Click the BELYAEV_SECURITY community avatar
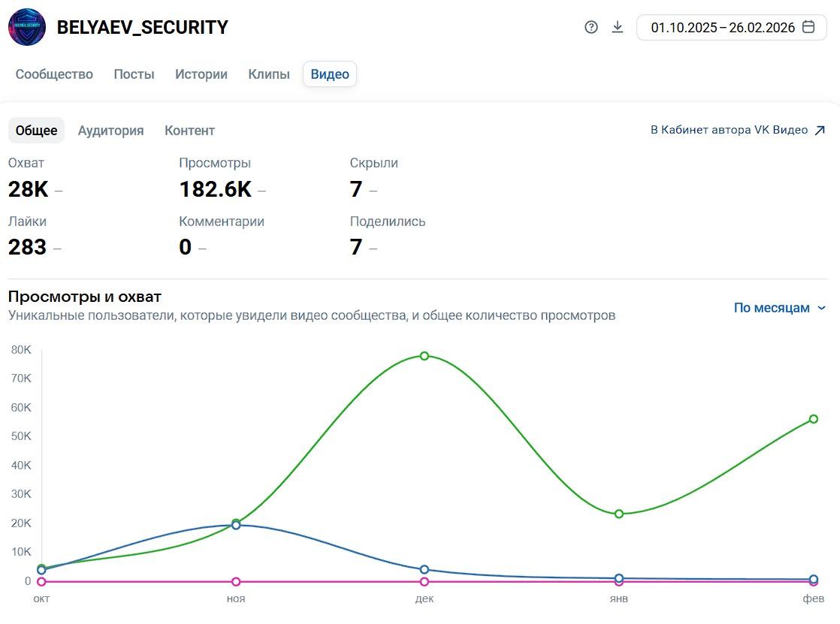 pos(27,28)
